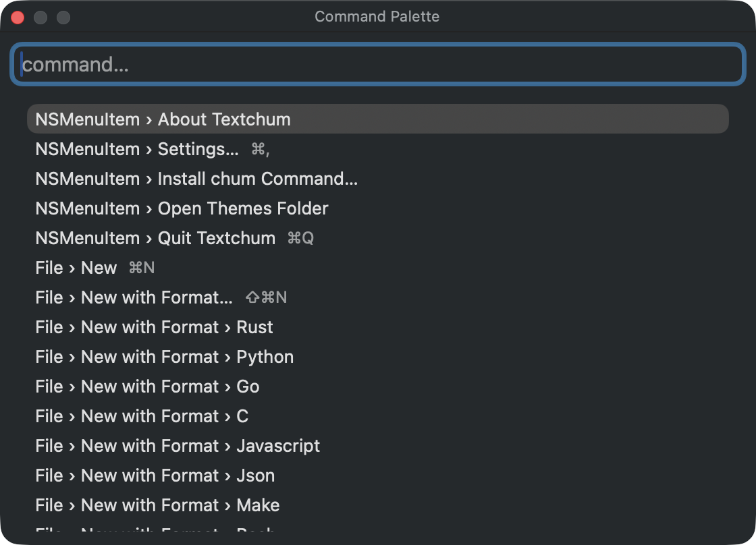The height and width of the screenshot is (545, 756).
Task: Pick New with Format › Make
Action: [378, 505]
